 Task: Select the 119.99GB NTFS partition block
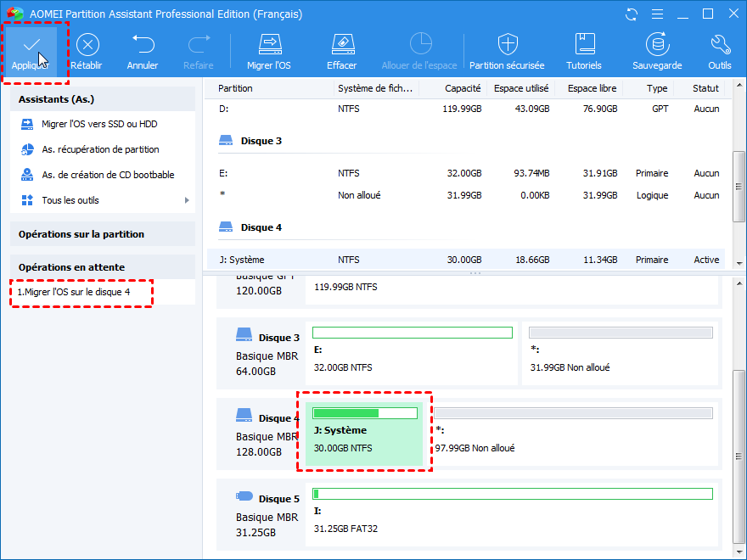click(x=512, y=290)
